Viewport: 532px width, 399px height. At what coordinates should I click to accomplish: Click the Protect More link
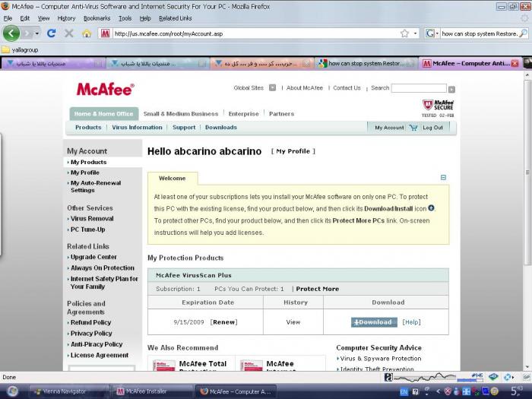(x=318, y=289)
